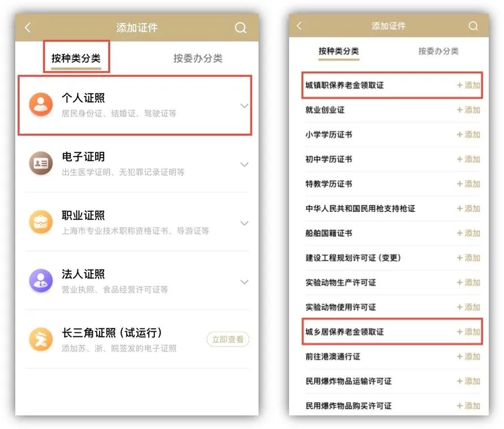The width and height of the screenshot is (504, 429).
Task: Tap the orange 个人证照 person icon
Action: tap(41, 105)
